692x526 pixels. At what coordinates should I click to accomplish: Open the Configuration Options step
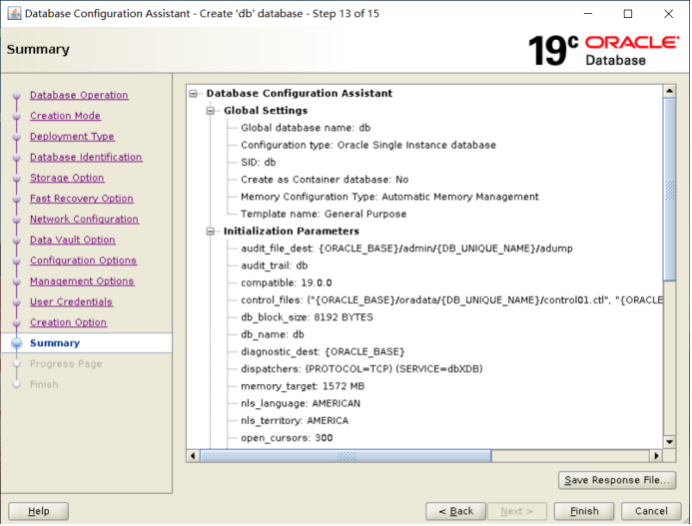pyautogui.click(x=83, y=261)
